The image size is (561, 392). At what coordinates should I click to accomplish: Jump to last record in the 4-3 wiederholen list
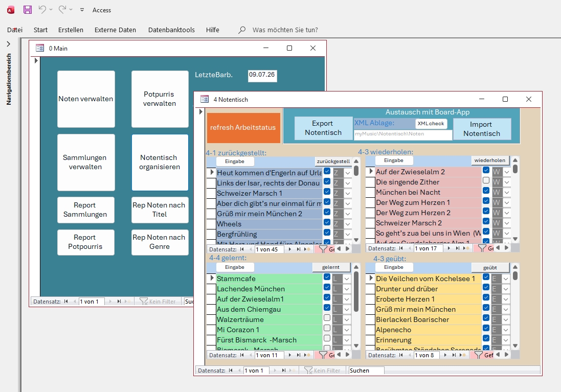point(458,248)
